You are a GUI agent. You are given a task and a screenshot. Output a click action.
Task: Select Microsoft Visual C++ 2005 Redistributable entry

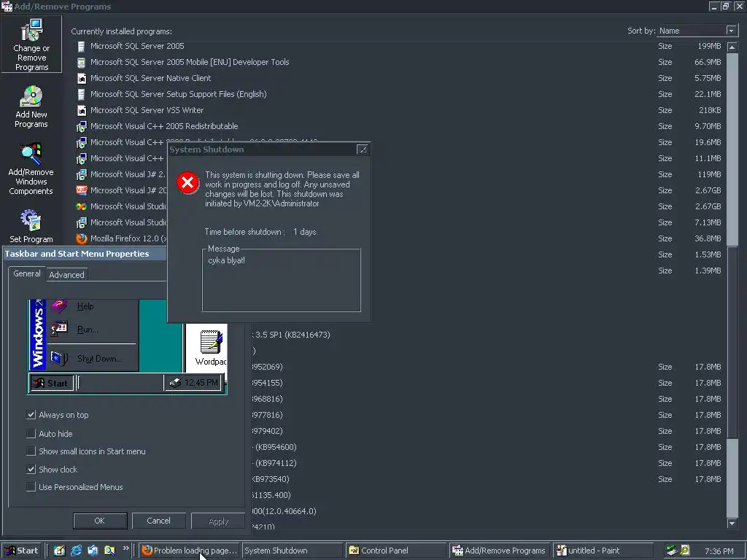click(x=164, y=126)
